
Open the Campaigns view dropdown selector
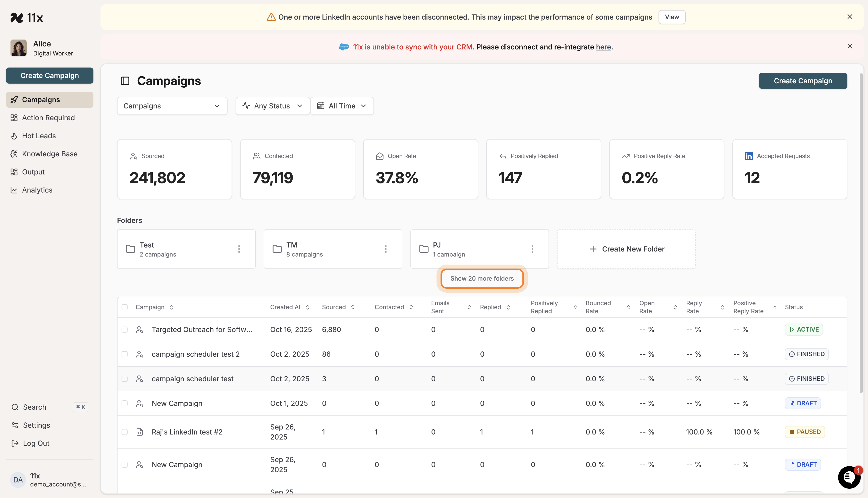point(172,106)
